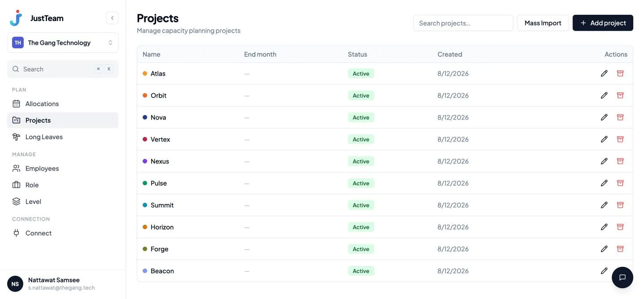Image resolution: width=644 pixels, height=299 pixels.
Task: Click the Atlas orange color dot
Action: pyautogui.click(x=145, y=73)
